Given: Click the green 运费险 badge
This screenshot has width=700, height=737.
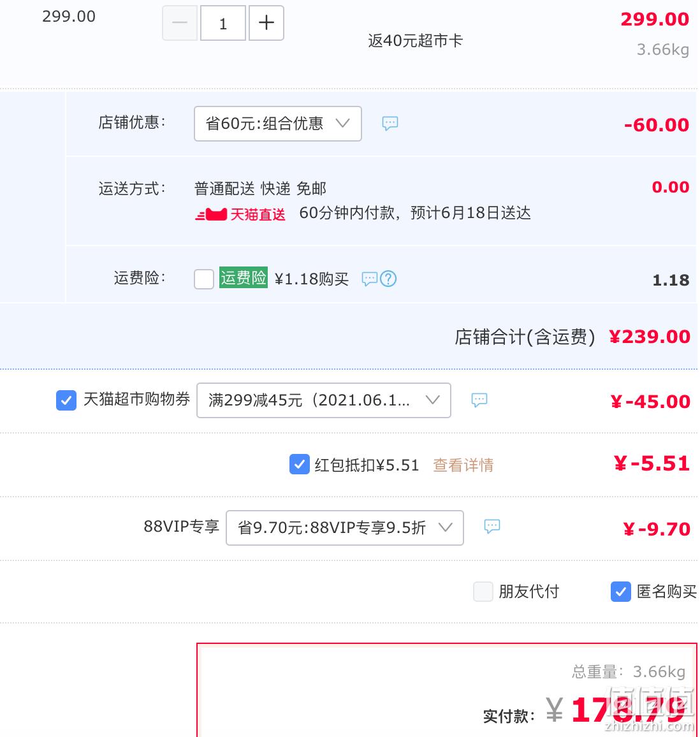Looking at the screenshot, I should [x=244, y=278].
